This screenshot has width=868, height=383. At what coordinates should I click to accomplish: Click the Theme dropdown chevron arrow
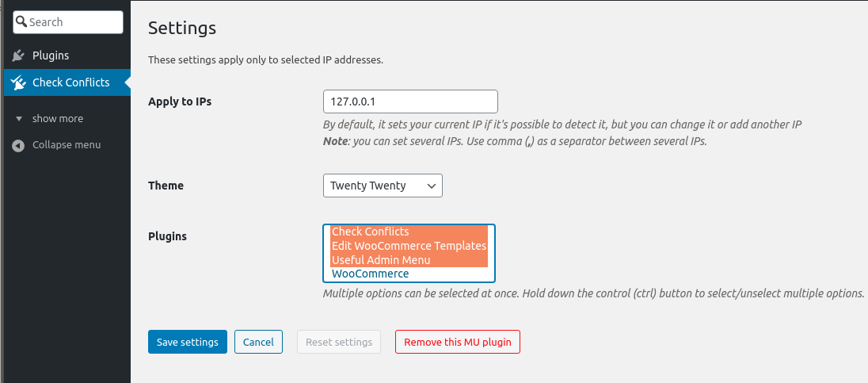pos(432,186)
